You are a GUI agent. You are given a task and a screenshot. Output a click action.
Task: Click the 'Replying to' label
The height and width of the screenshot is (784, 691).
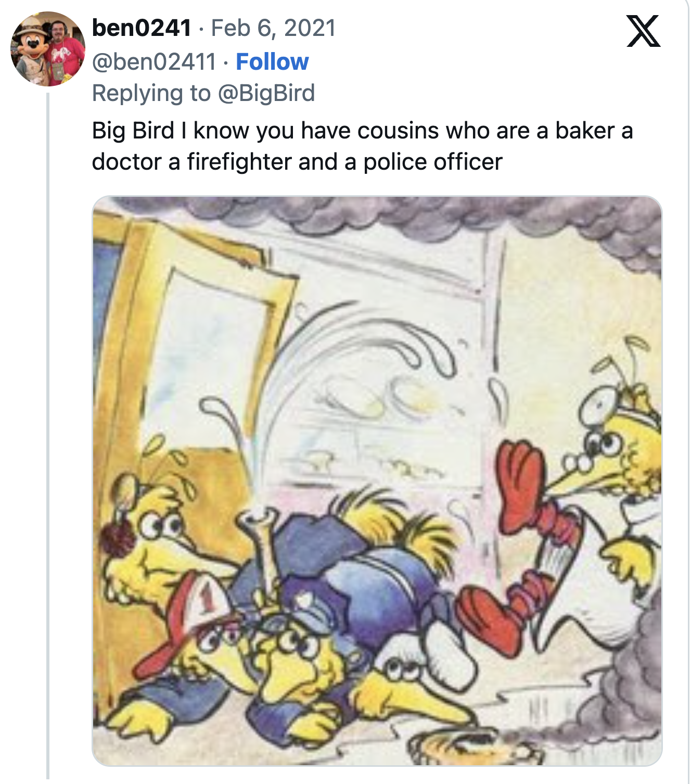[x=150, y=93]
